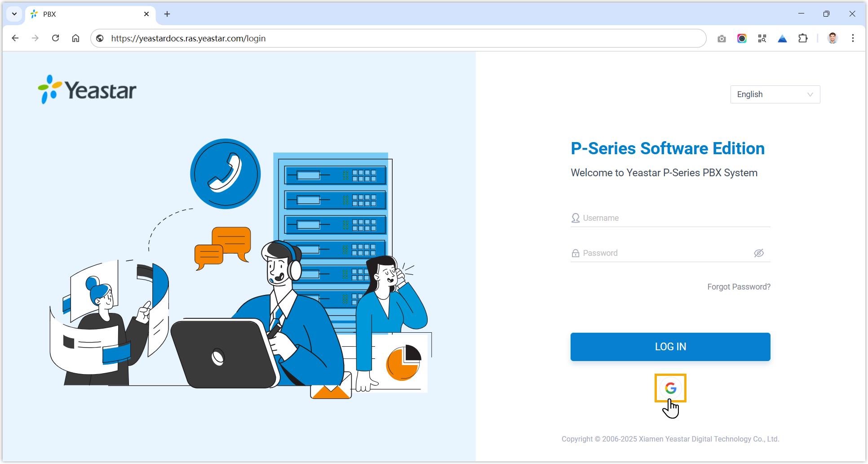The image size is (868, 464).
Task: Open the Forgot Password link
Action: tap(739, 287)
